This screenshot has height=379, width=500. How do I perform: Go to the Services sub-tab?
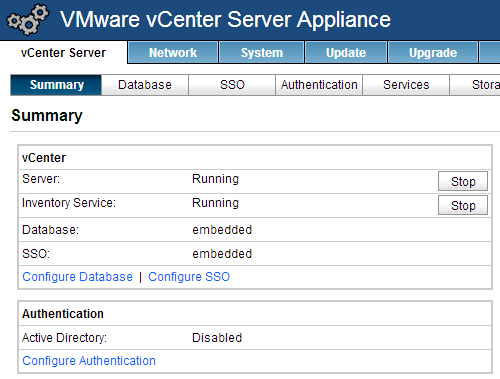[x=406, y=85]
